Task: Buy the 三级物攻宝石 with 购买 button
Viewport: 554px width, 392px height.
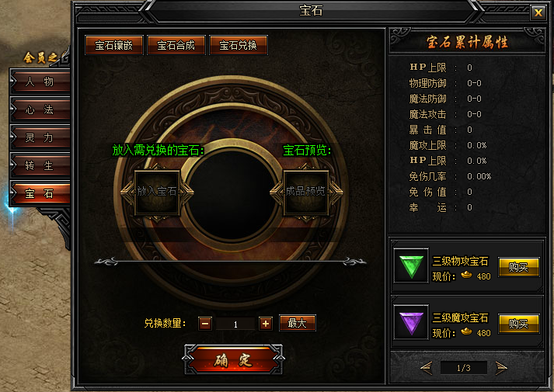Action: click(x=519, y=267)
